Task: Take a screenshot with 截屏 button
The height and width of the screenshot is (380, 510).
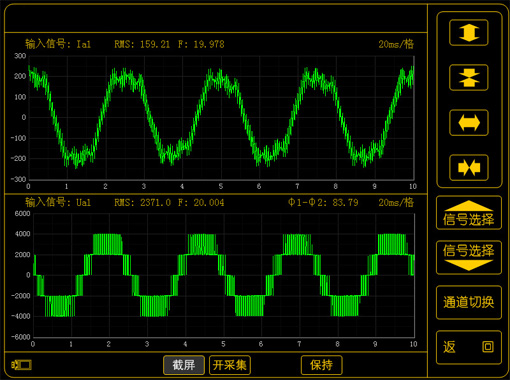Action: click(184, 365)
